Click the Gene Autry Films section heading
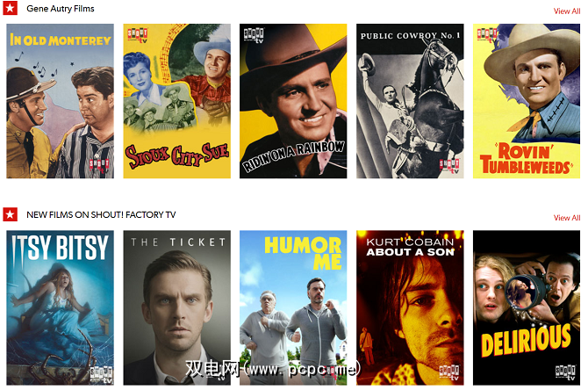The height and width of the screenshot is (390, 588). pos(61,9)
